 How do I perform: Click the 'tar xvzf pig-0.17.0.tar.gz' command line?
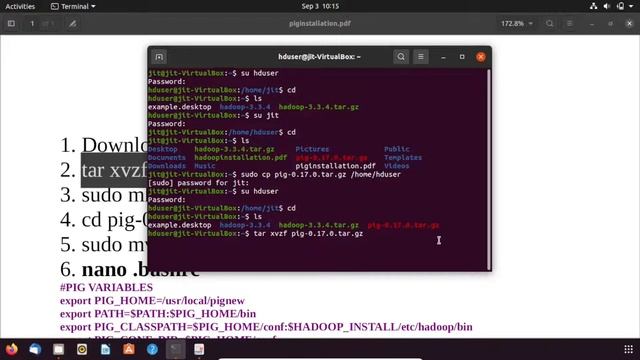308,233
